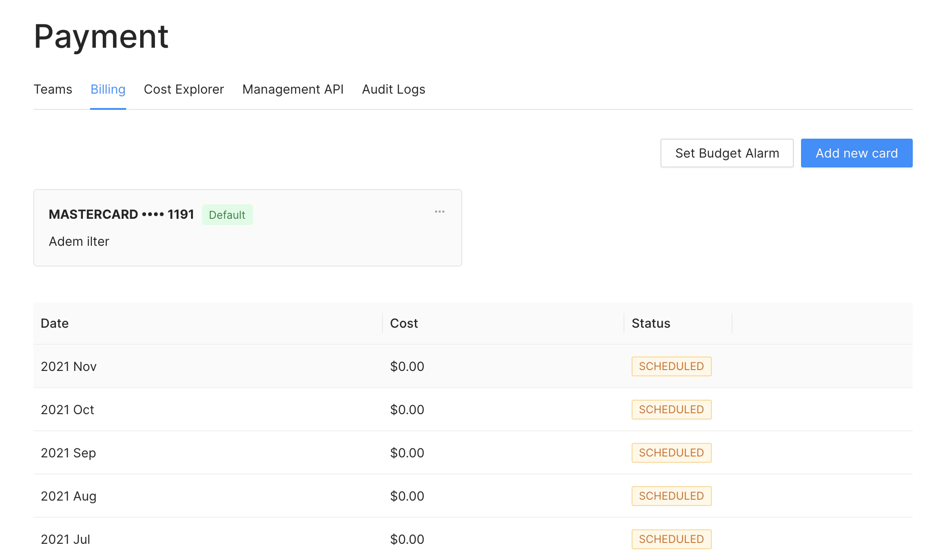
Task: Select the 2021 Sep billing row date
Action: (x=68, y=453)
